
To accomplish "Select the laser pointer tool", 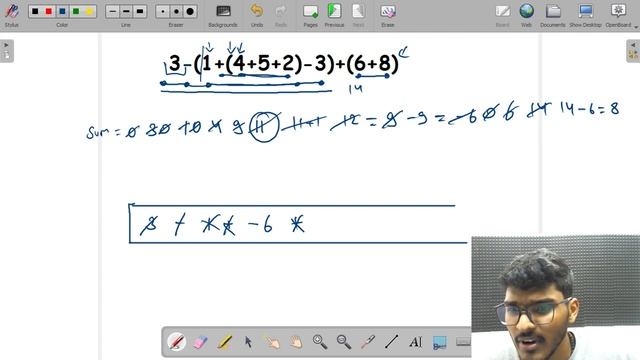I will coord(368,342).
